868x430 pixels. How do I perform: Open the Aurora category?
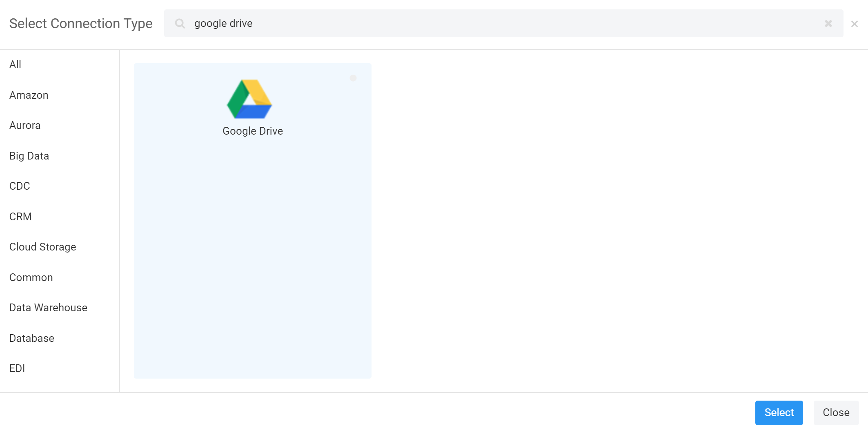25,125
